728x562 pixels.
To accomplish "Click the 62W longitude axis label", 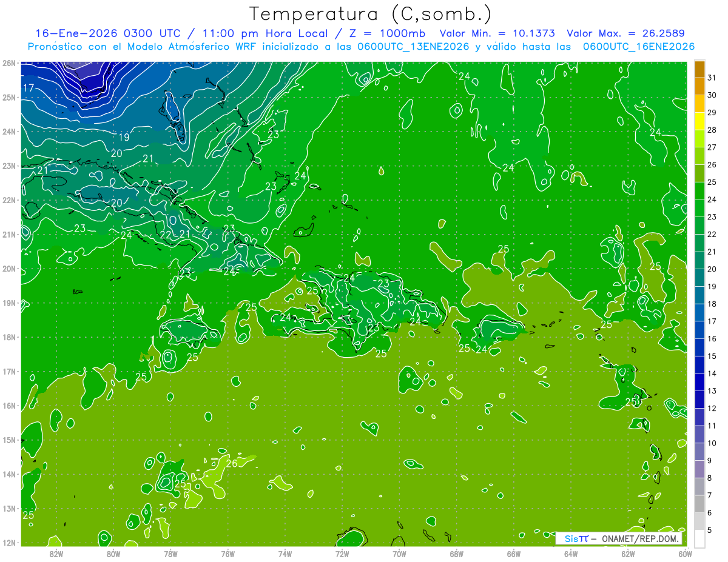I will click(x=628, y=553).
